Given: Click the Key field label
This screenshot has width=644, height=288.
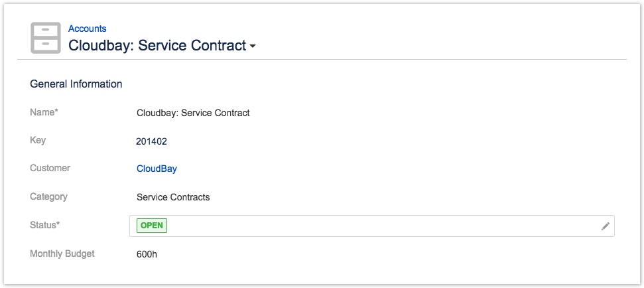Looking at the screenshot, I should (38, 140).
